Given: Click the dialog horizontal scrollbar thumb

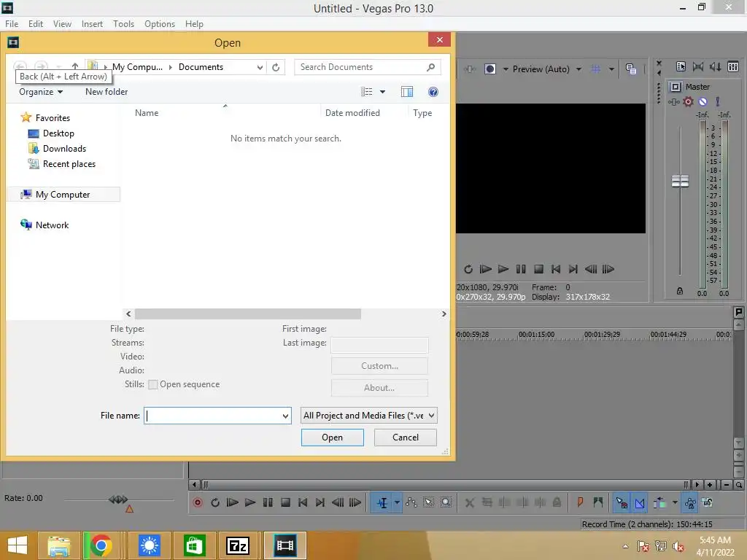Looking at the screenshot, I should pos(248,314).
